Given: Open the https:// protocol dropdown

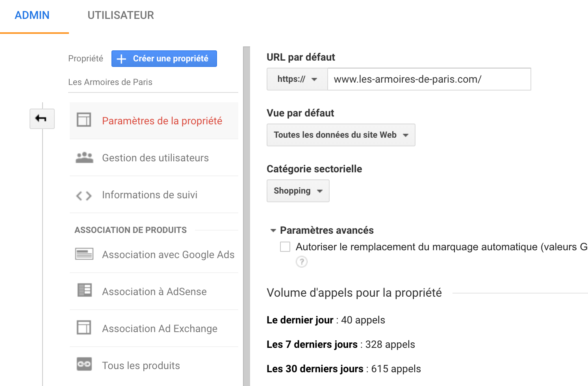Looking at the screenshot, I should [x=297, y=79].
